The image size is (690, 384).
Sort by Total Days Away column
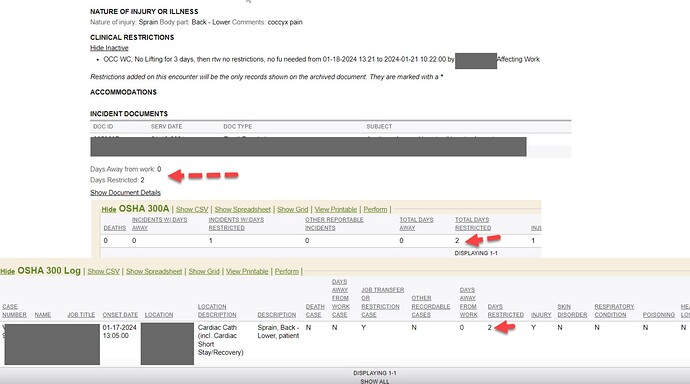pyautogui.click(x=416, y=223)
